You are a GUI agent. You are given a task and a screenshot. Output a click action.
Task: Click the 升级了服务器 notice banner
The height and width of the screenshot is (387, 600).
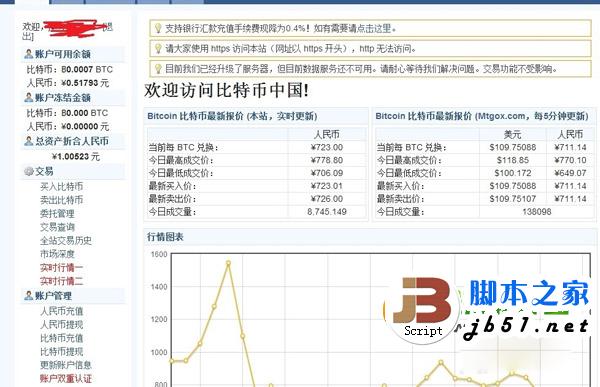(x=370, y=69)
